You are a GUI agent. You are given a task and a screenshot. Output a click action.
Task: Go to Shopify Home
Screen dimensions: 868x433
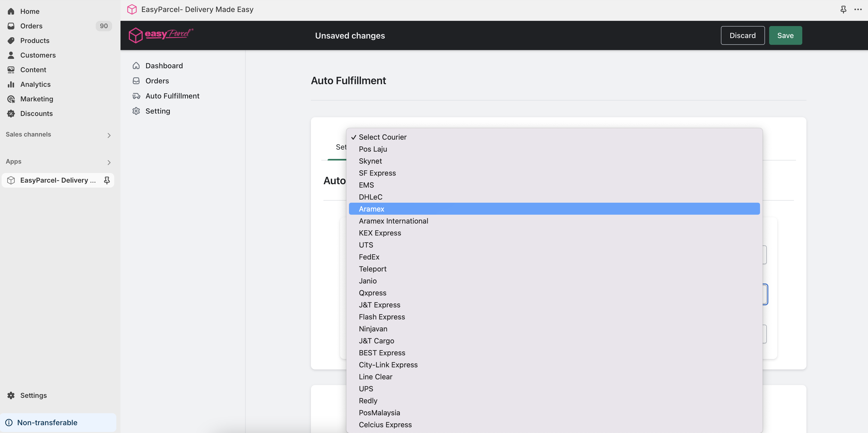30,11
